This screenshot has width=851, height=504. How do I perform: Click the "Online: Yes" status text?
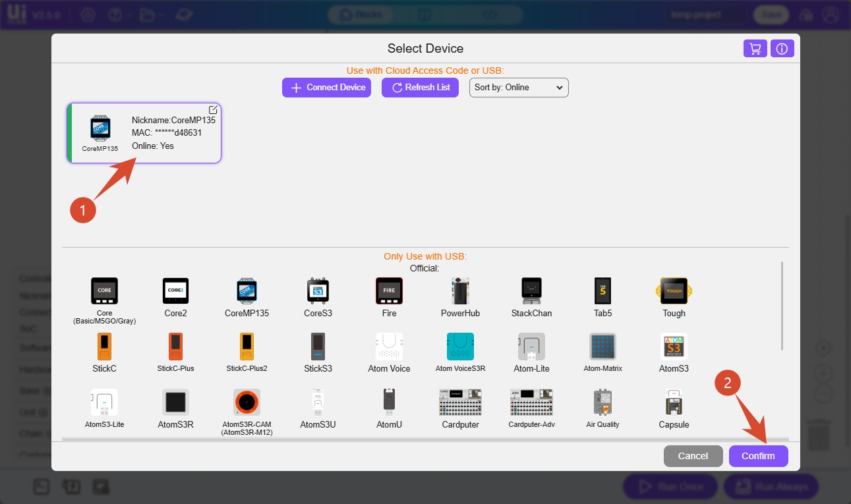tap(153, 146)
